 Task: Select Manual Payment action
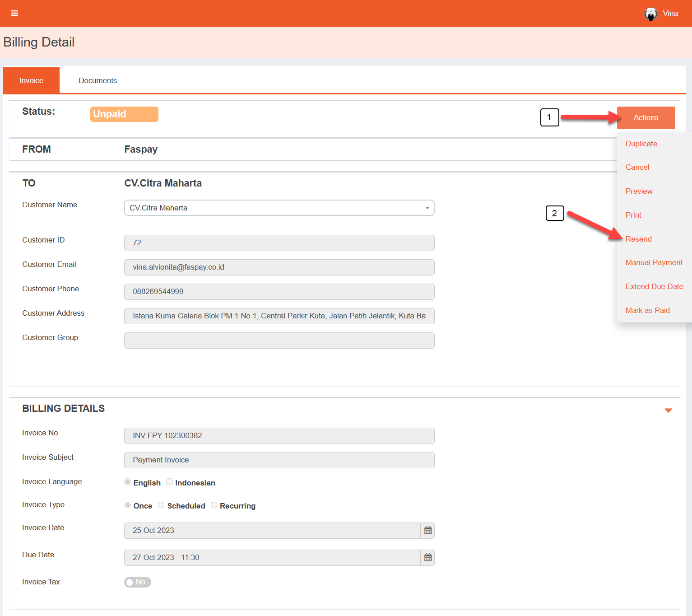coord(654,262)
